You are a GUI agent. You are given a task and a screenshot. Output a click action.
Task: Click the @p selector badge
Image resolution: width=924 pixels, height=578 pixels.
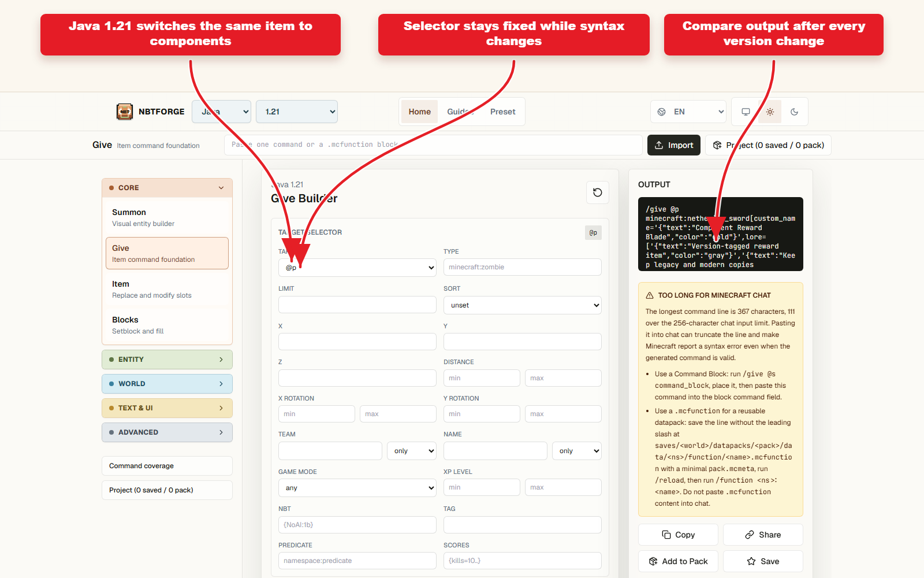(x=593, y=232)
